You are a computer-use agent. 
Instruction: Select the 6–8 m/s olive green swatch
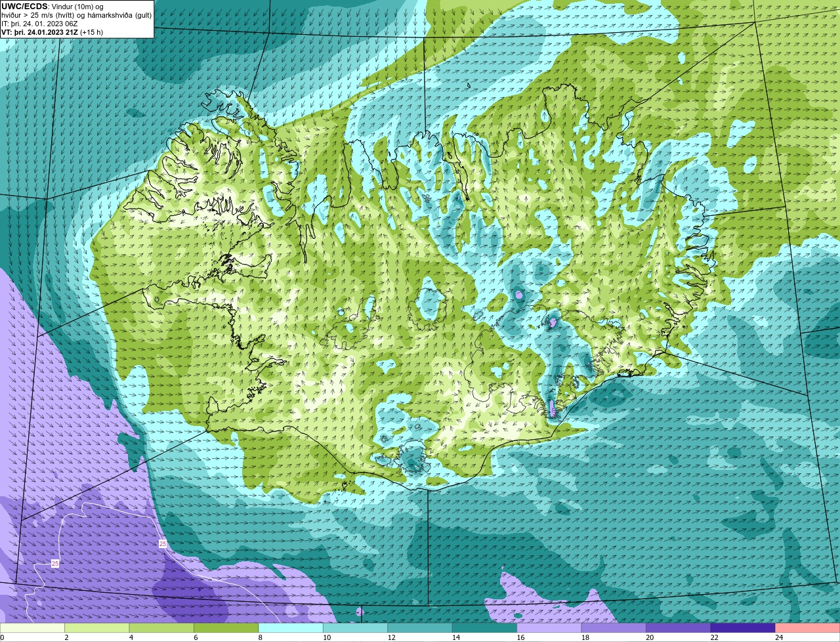click(226, 628)
